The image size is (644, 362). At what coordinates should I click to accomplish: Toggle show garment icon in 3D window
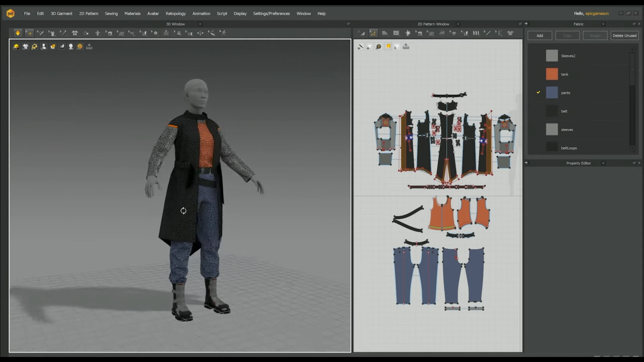point(25,47)
